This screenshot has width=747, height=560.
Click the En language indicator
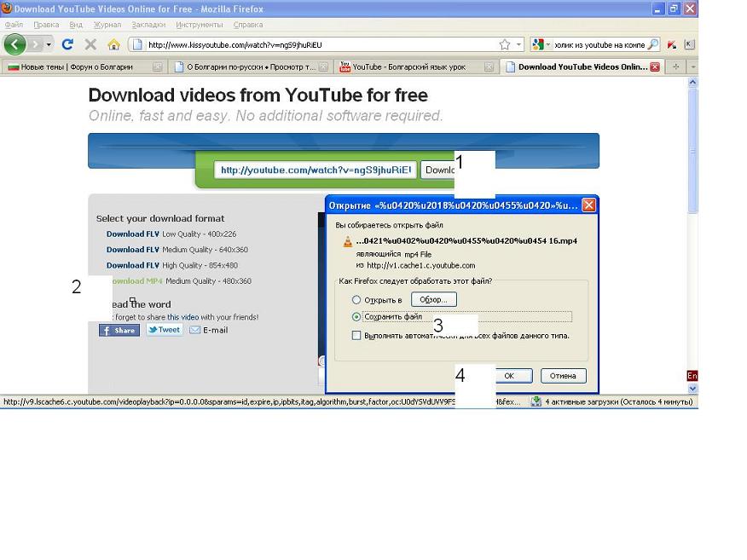(692, 376)
